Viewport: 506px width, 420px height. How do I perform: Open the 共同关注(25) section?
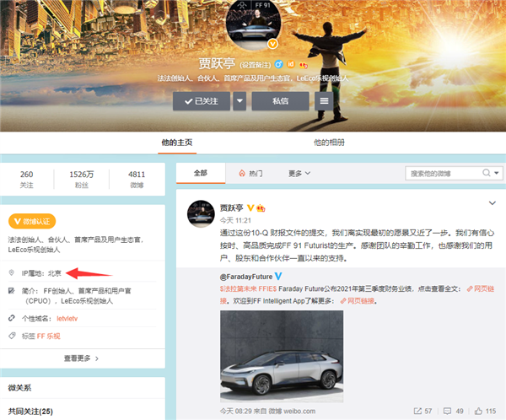pyautogui.click(x=30, y=412)
